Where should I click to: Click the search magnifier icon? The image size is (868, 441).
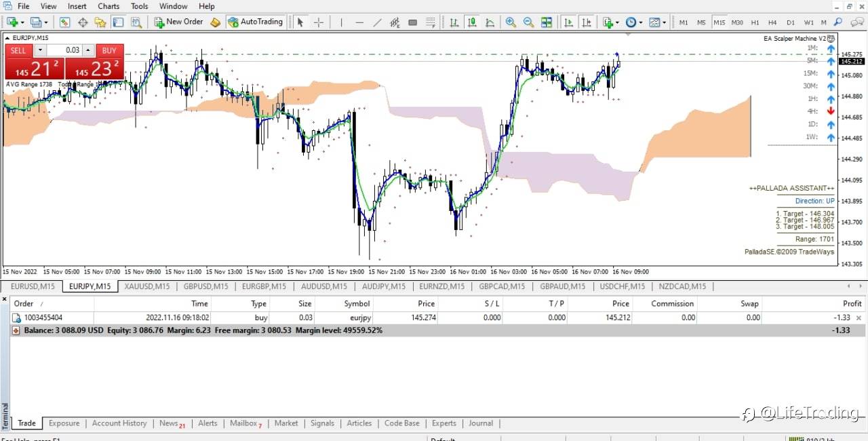pyautogui.click(x=840, y=22)
